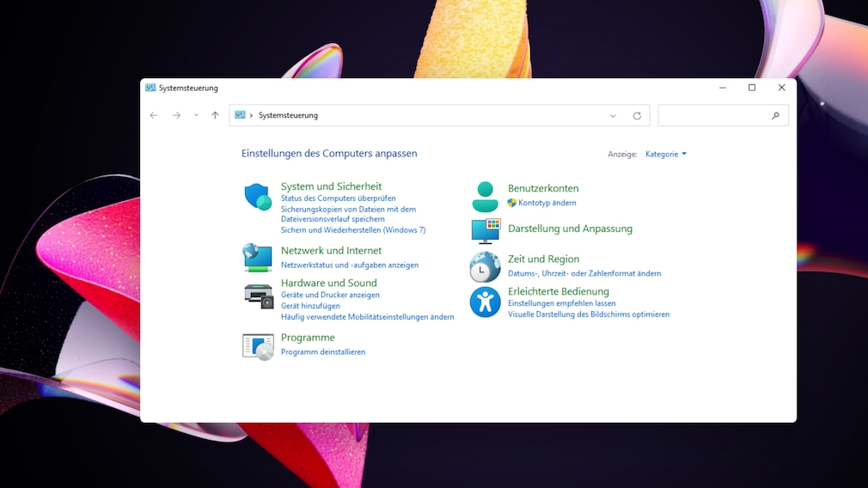Open the Erleichterte Bedienung accessibility icon
868x488 pixels.
pos(485,302)
